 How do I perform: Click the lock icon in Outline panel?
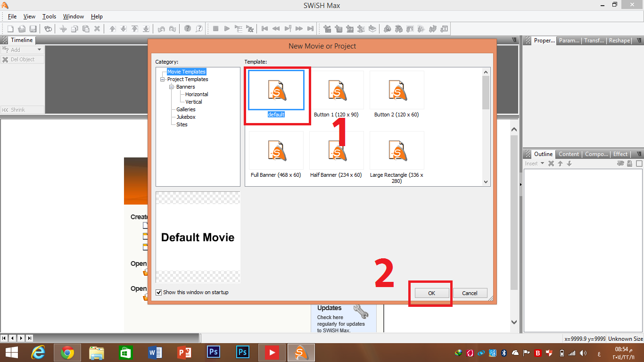pyautogui.click(x=629, y=164)
